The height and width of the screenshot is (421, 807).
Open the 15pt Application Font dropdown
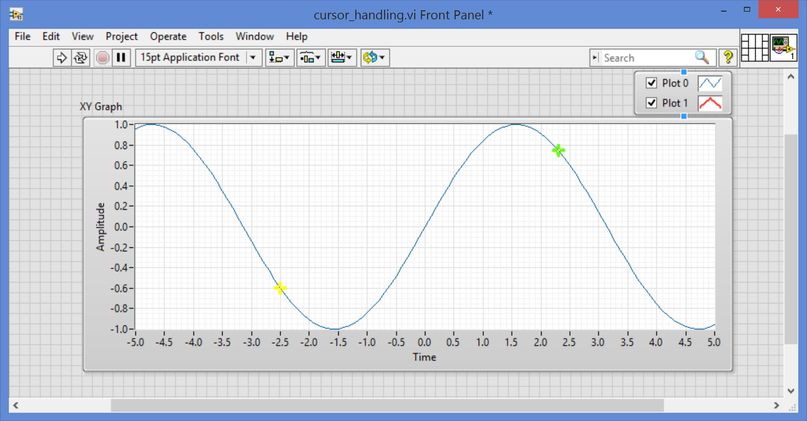[199, 57]
